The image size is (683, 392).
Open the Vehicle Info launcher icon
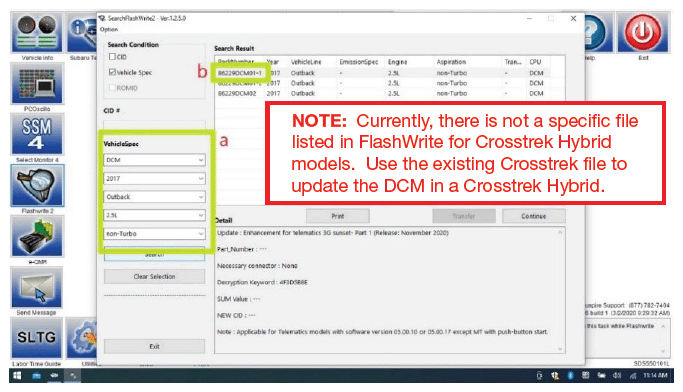[37, 33]
